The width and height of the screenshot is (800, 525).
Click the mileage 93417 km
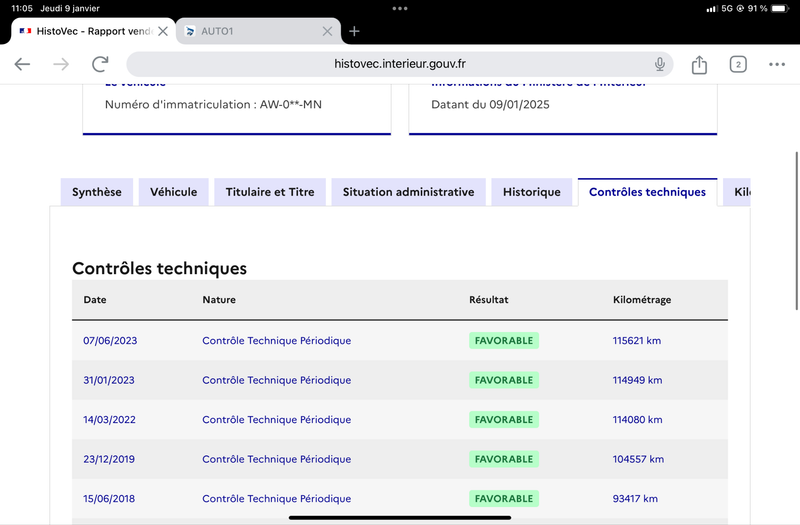(635, 498)
